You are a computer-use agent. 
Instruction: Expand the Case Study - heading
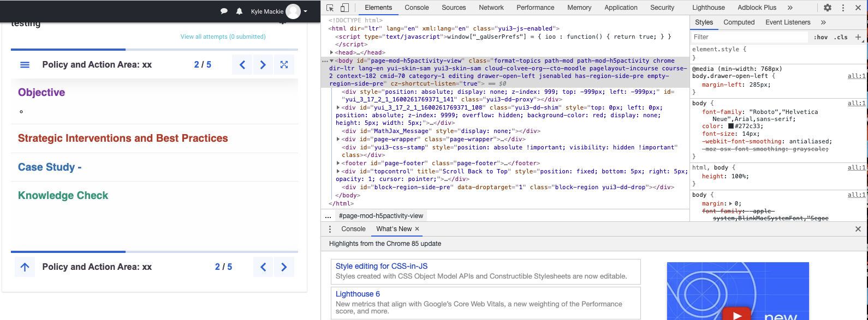tap(50, 167)
